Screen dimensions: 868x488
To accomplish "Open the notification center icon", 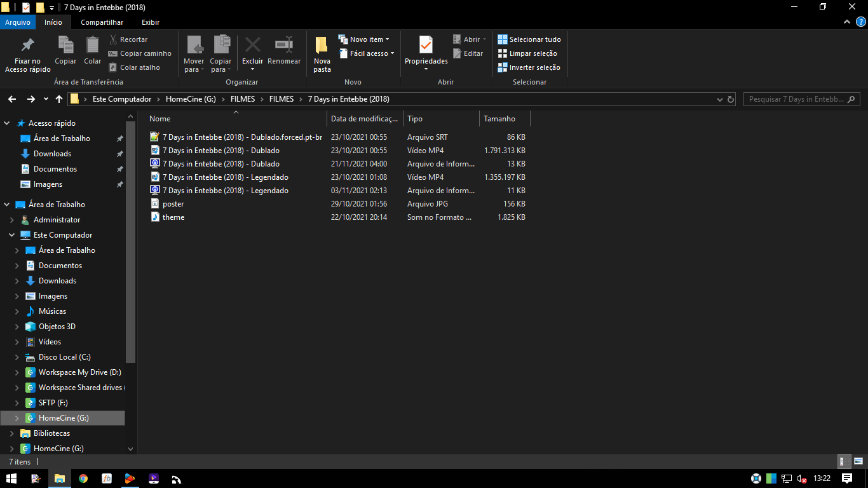I will 847,478.
